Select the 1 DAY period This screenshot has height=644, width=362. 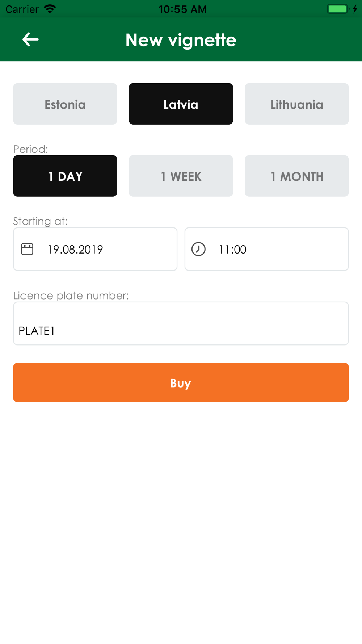pyautogui.click(x=65, y=176)
